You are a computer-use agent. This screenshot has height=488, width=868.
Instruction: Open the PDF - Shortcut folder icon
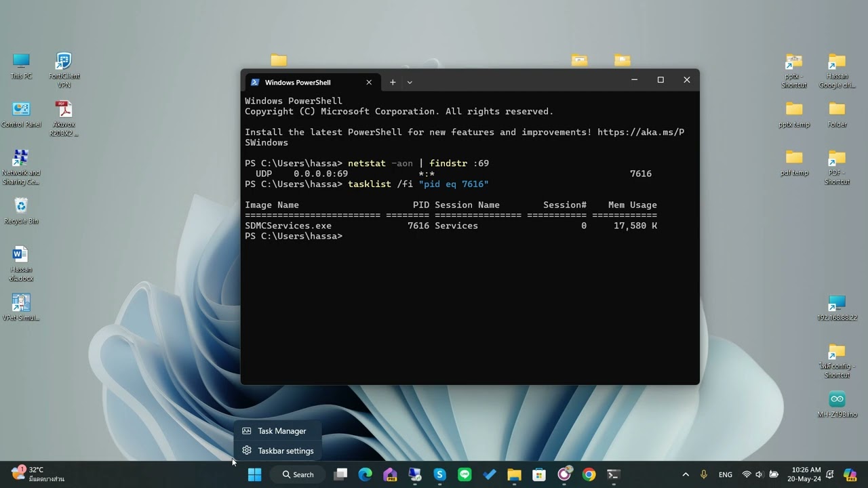(x=837, y=167)
